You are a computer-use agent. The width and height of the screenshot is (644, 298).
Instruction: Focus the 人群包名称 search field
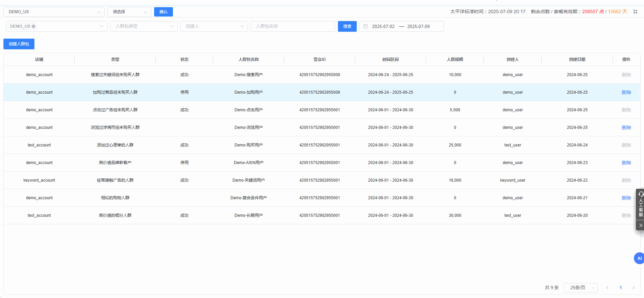click(x=293, y=26)
